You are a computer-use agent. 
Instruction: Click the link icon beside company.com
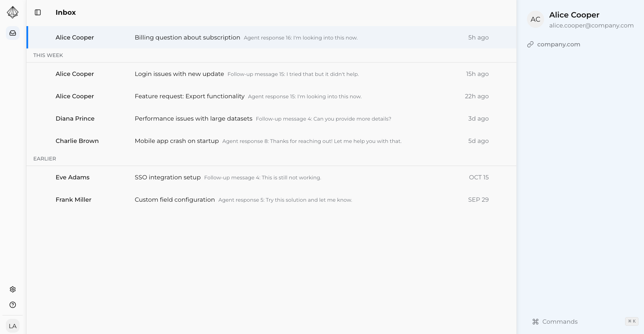pyautogui.click(x=530, y=44)
